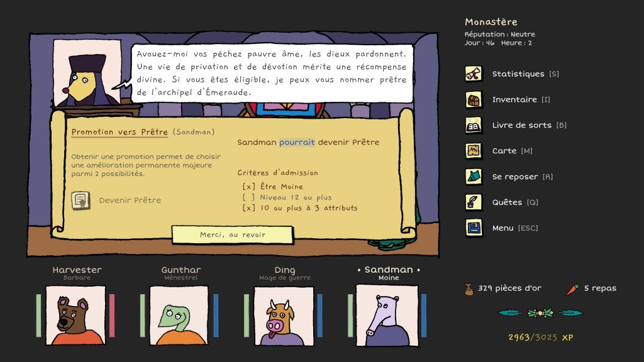Open the Quêtes quill icon
This screenshot has height=362, width=644.
coord(474,202)
